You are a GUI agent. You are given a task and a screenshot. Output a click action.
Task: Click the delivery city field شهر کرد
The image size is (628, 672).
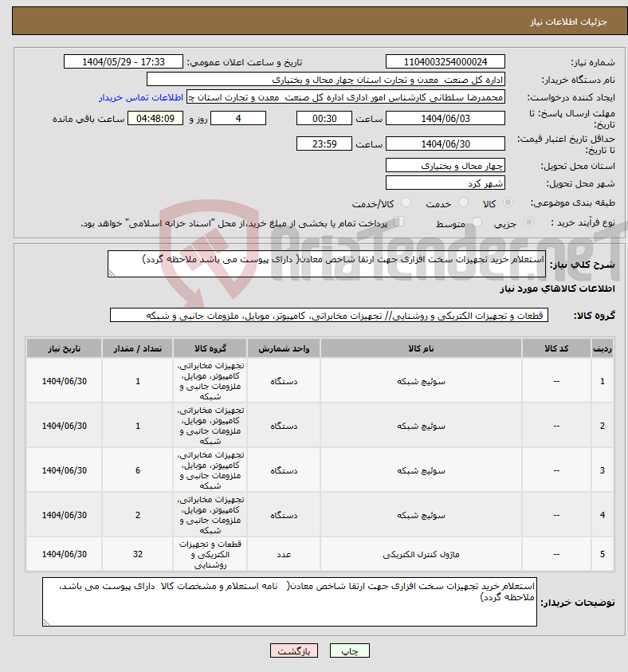tap(445, 183)
